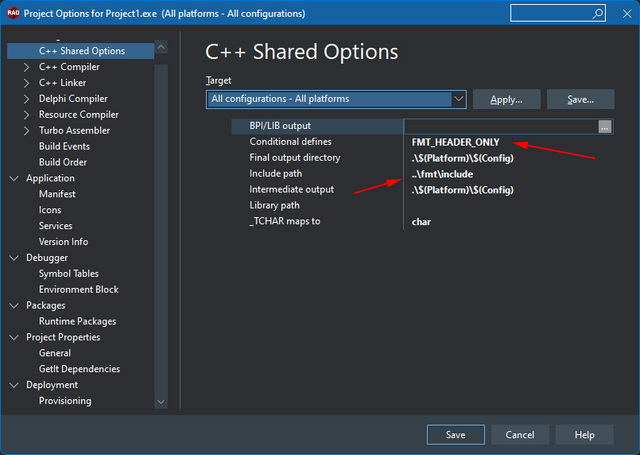Click the tree vertical scrollbar track
Screen dimensions: 640x455
pyautogui.click(x=161, y=229)
